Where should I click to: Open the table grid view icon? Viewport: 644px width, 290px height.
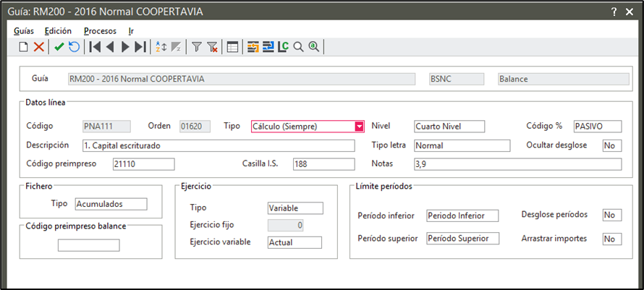coord(232,47)
